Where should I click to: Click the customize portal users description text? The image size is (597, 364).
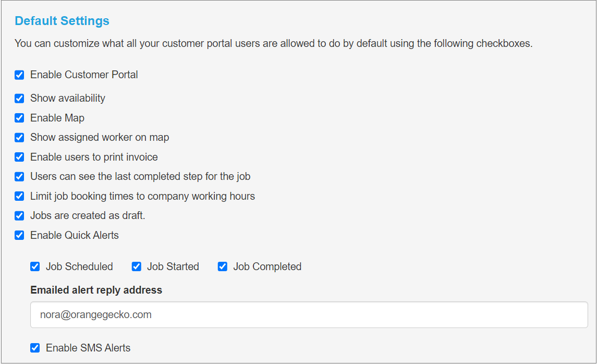coord(273,43)
